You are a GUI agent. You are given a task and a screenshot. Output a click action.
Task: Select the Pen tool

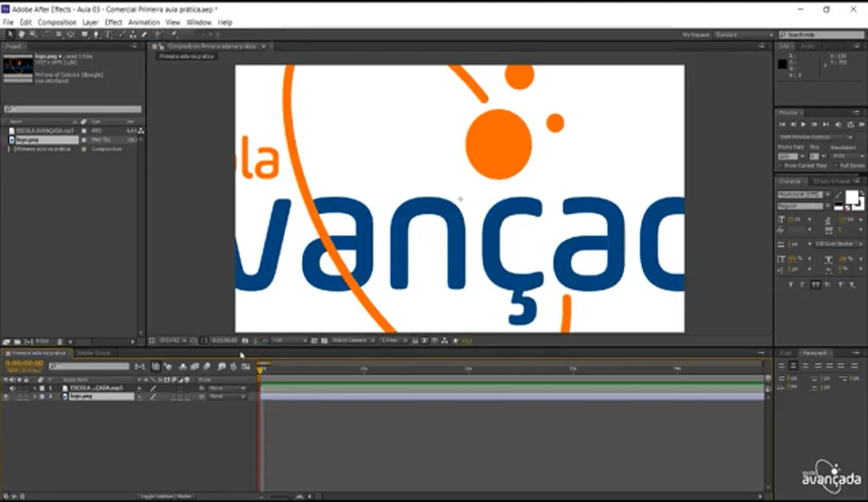[96, 34]
